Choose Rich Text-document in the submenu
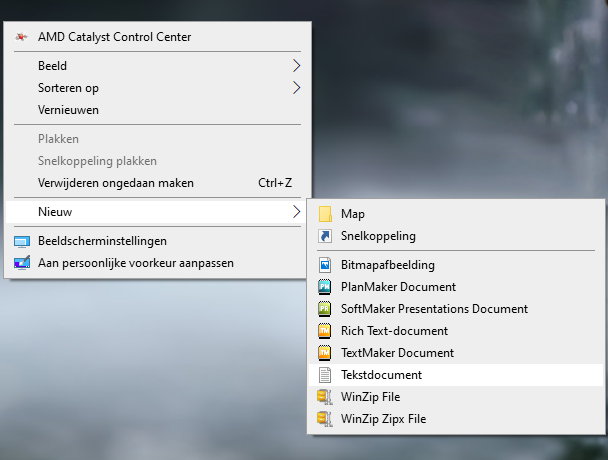The image size is (608, 460). point(394,331)
